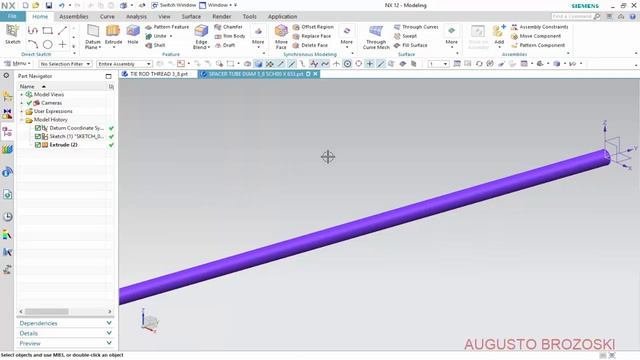Apply Edge Blend tool
This screenshot has height=360, width=640.
tap(201, 37)
